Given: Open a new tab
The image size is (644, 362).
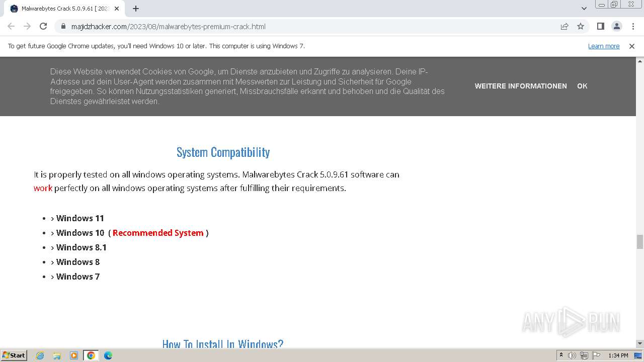Looking at the screenshot, I should click(x=136, y=9).
